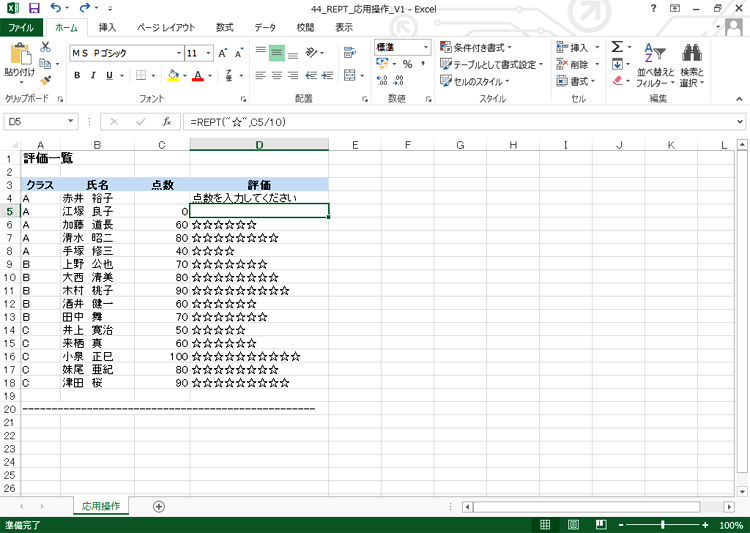Click the Percent Style icon
Screen dimensions: 750x533
pyautogui.click(x=408, y=64)
